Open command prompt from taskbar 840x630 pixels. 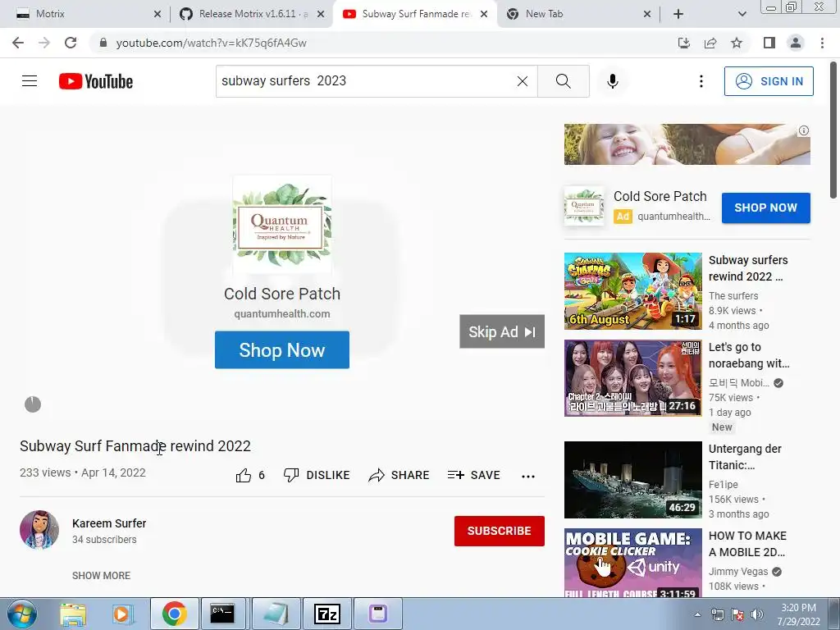point(221,614)
